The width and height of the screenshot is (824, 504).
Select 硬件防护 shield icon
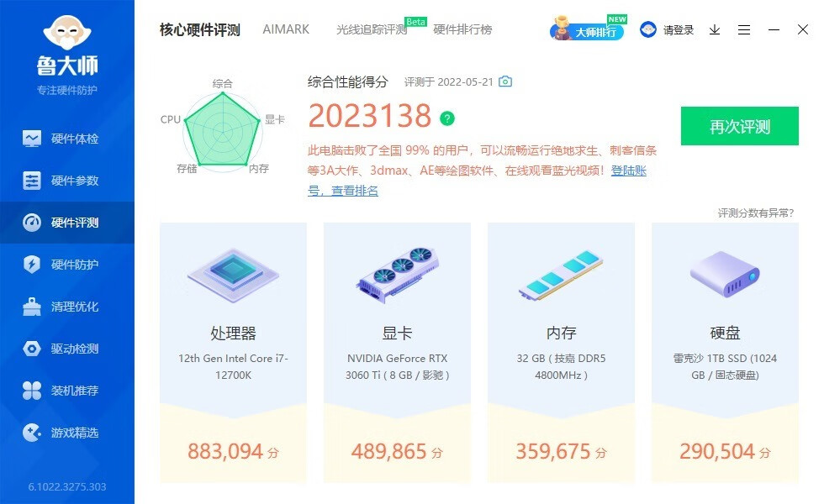point(32,264)
